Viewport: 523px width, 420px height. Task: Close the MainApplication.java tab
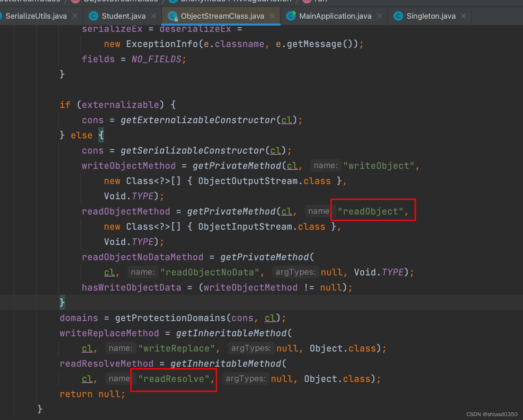pos(380,16)
